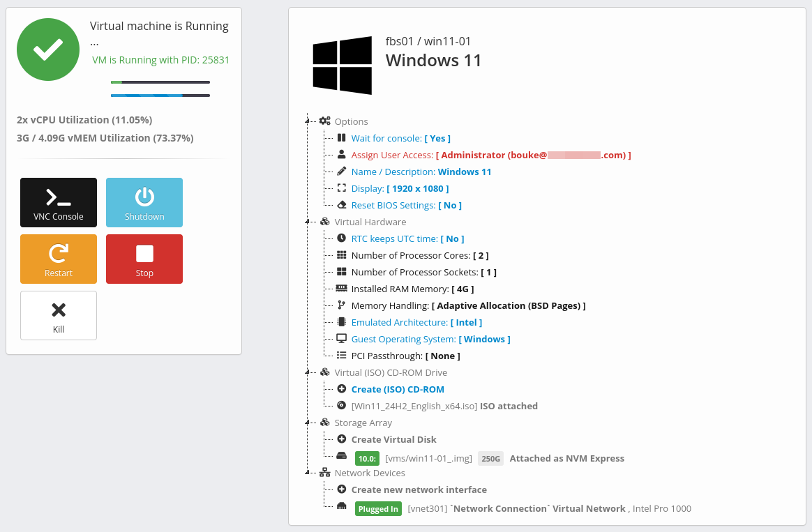Click the list icon beside PCI Passthrough
Viewport: 812px width, 532px height.
point(341,355)
